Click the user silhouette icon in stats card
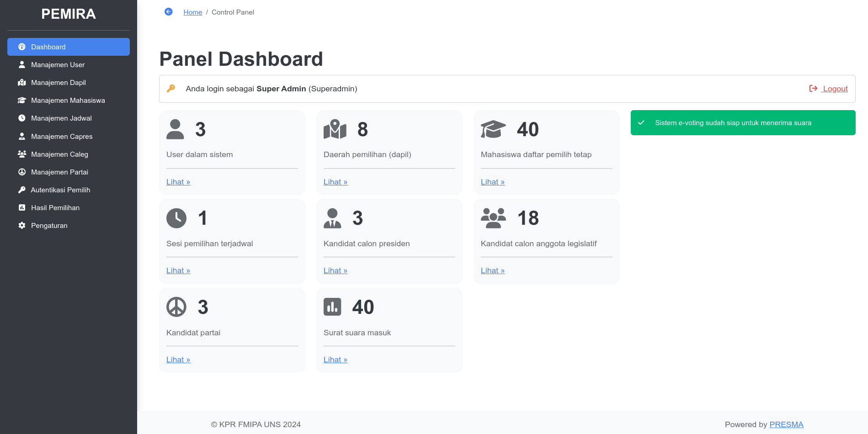868x434 pixels. pyautogui.click(x=175, y=129)
